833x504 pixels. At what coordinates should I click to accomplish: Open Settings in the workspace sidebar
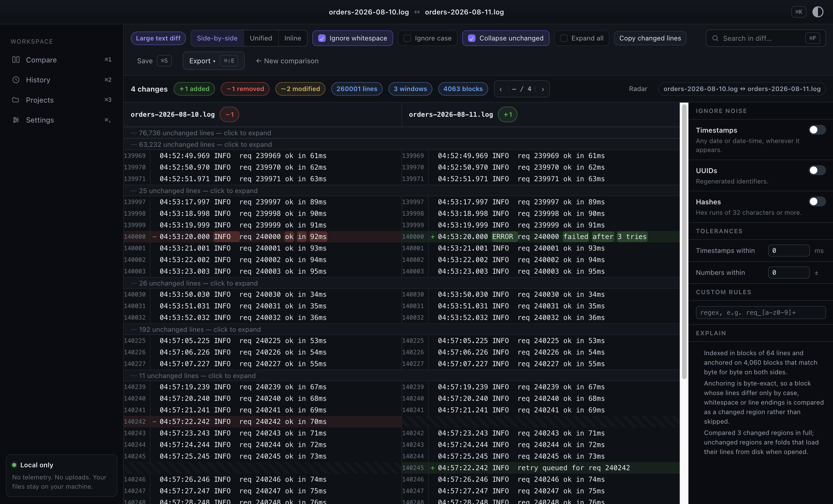62,120
